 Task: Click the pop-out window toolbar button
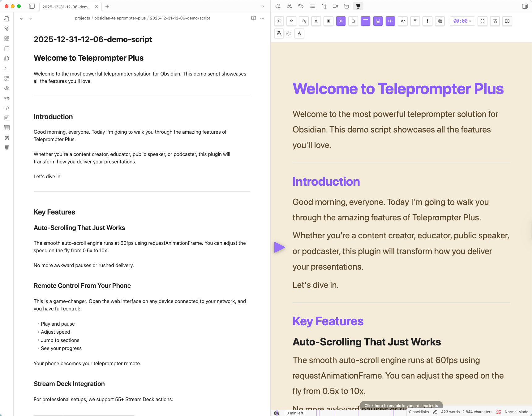point(495,21)
